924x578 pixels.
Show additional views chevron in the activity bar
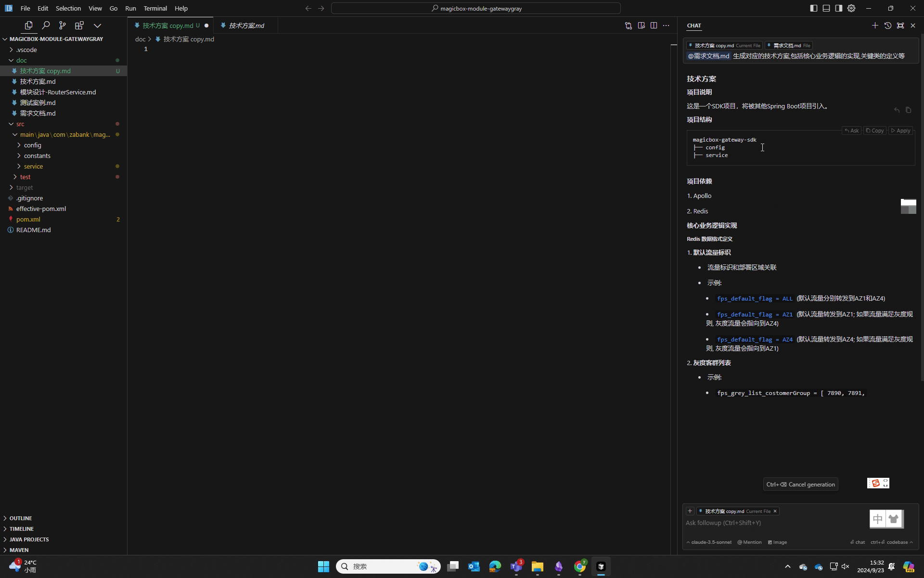tap(97, 26)
